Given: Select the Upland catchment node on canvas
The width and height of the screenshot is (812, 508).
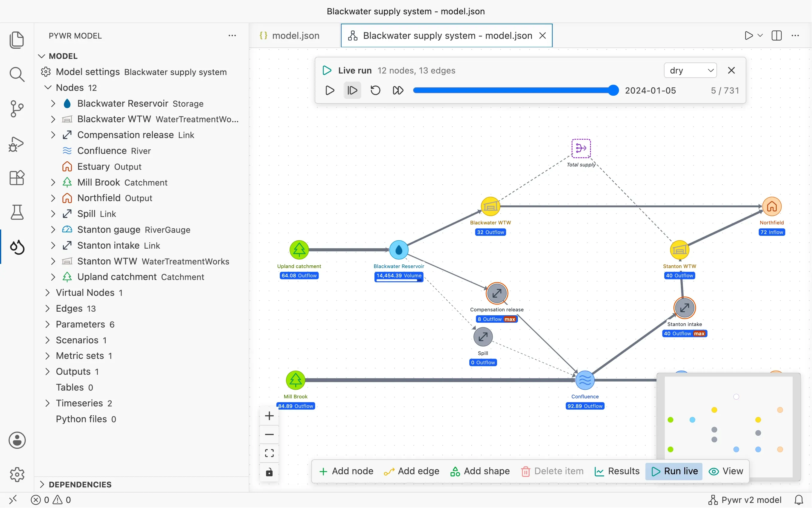Looking at the screenshot, I should coord(299,250).
